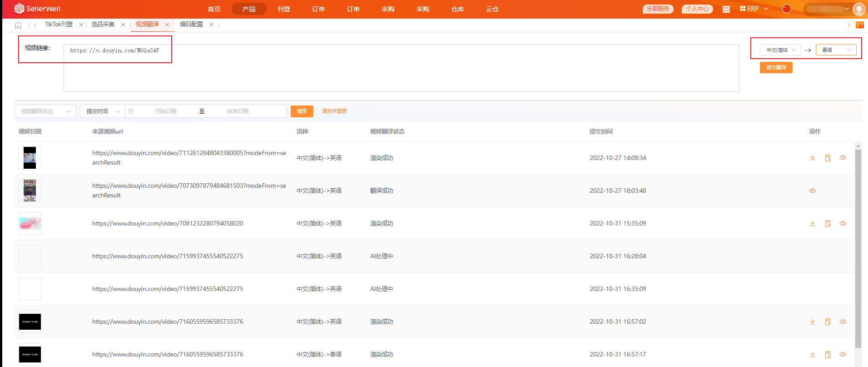This screenshot has height=367, width=868.
Task: Switch to 选品采集 tab
Action: [103, 25]
